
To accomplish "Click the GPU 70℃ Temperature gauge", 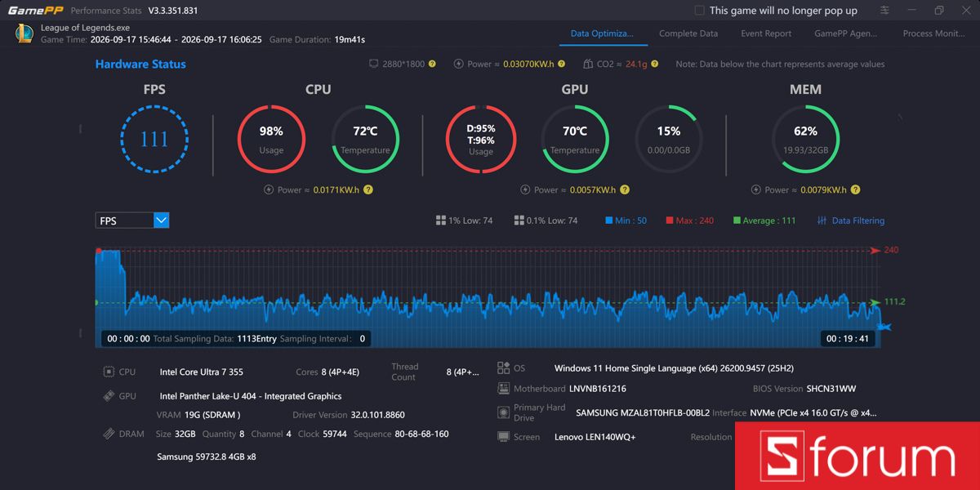I will (x=575, y=139).
